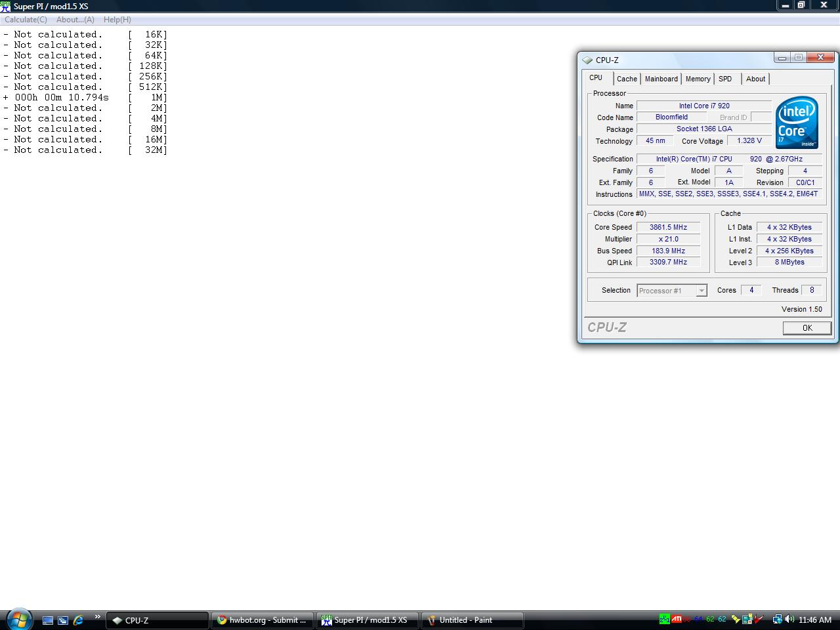
Task: Click CPU-Z title bar icon
Action: pos(587,60)
